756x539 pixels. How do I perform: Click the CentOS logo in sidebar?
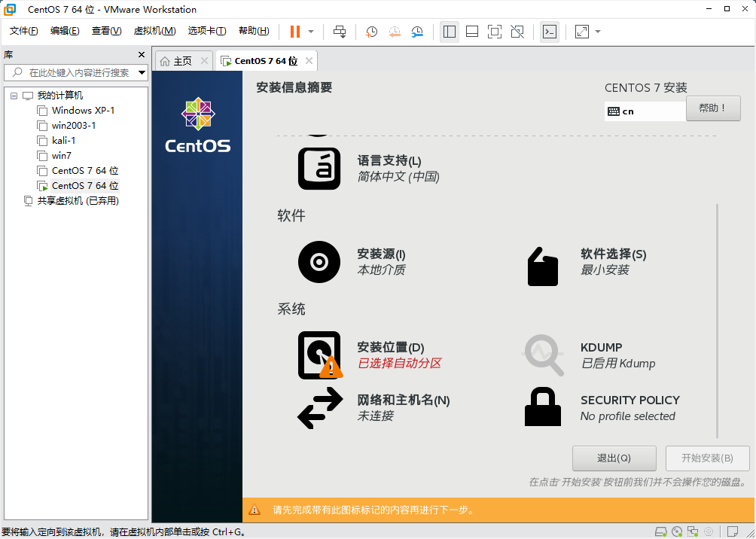coord(198,125)
